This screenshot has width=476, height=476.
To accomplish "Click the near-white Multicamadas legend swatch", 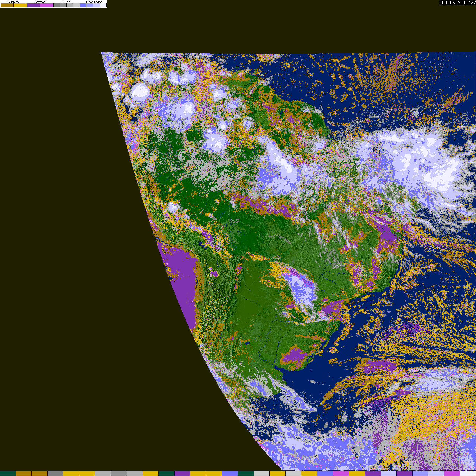I will pos(103,5).
